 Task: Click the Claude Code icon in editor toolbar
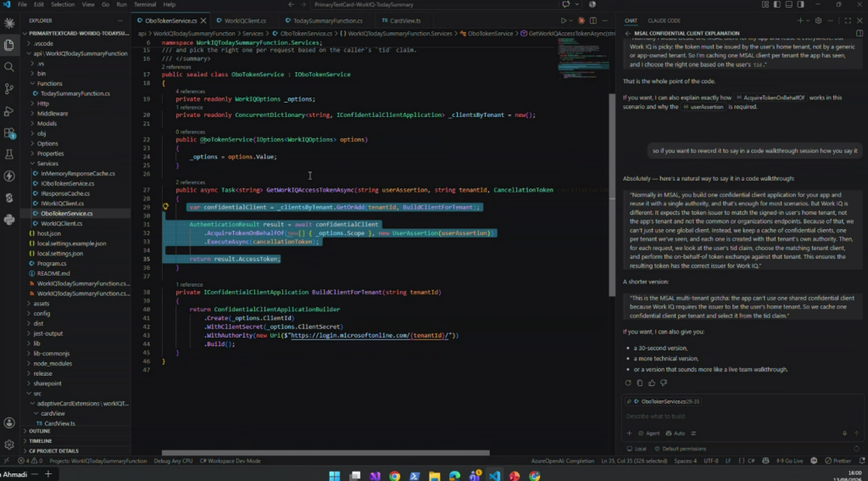pyautogui.click(x=581, y=20)
